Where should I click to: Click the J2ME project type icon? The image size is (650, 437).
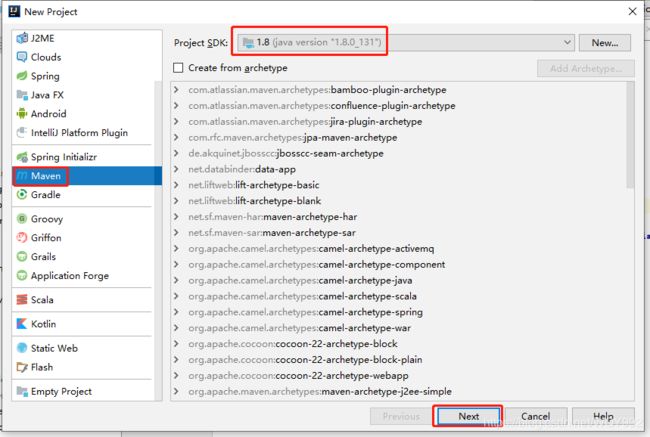[x=22, y=38]
